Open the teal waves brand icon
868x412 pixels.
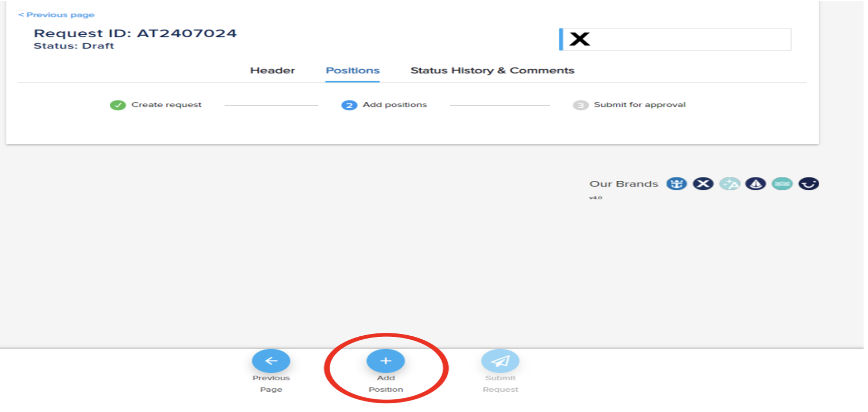pos(782,183)
